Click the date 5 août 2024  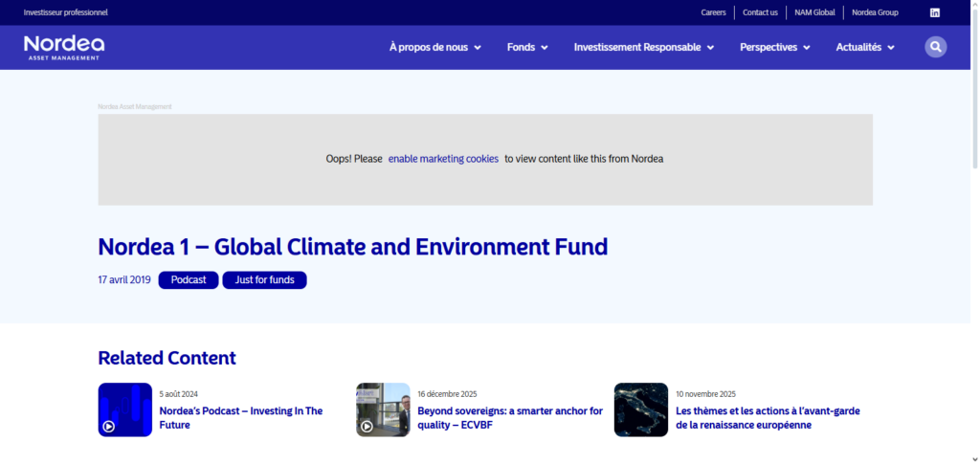pyautogui.click(x=179, y=394)
